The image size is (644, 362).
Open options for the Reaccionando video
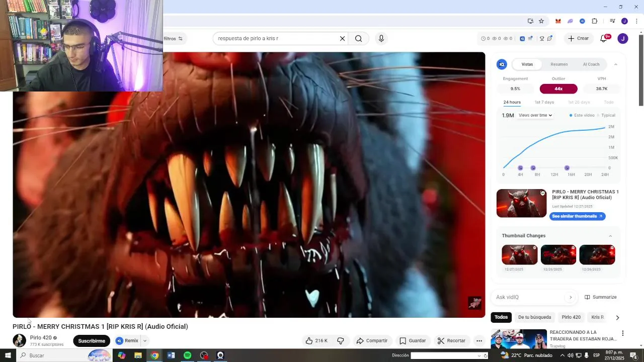coord(623,333)
